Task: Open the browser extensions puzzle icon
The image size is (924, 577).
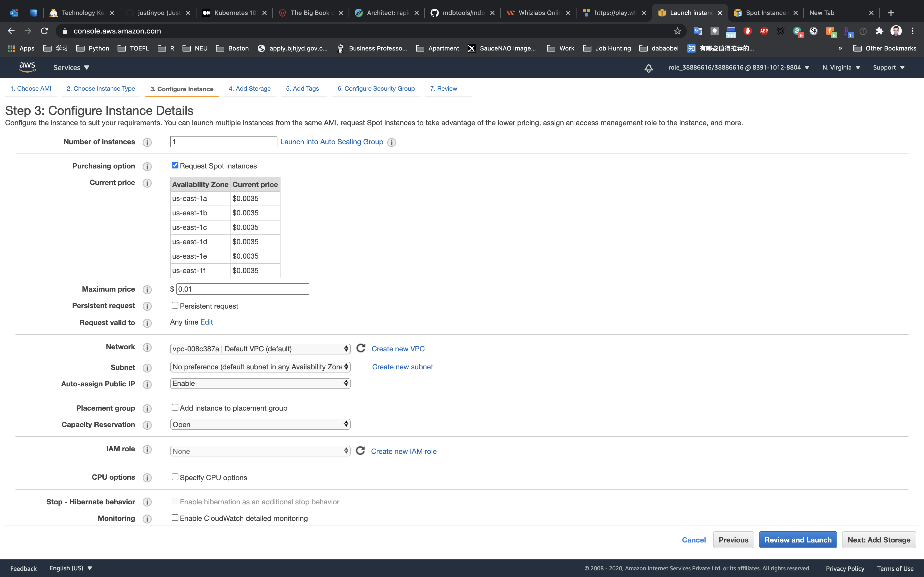Action: pyautogui.click(x=879, y=31)
